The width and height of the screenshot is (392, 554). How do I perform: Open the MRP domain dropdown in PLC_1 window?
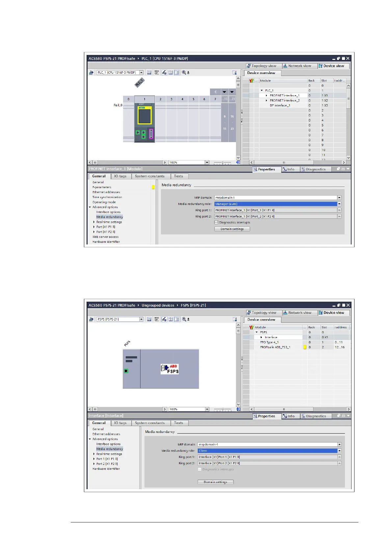click(339, 198)
